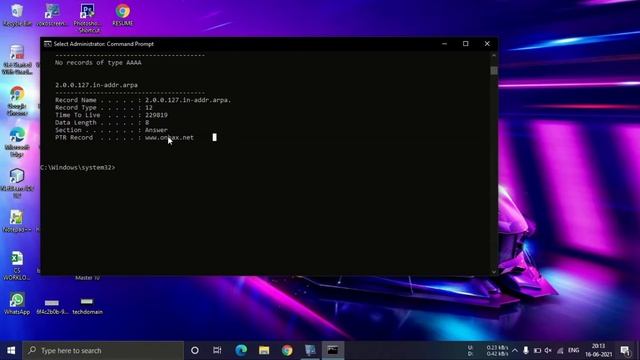The width and height of the screenshot is (640, 360).
Task: Open Chrome from the taskbar
Action: coord(287,350)
